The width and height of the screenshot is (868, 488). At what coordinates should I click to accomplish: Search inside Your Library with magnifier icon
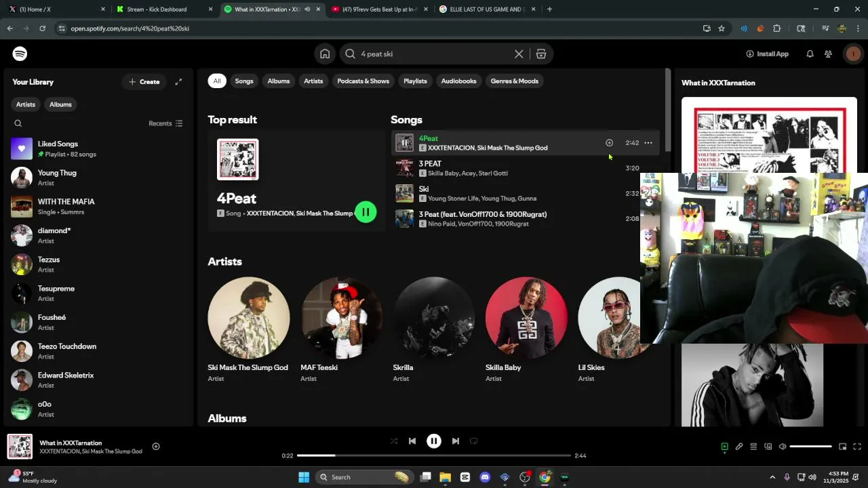[18, 123]
